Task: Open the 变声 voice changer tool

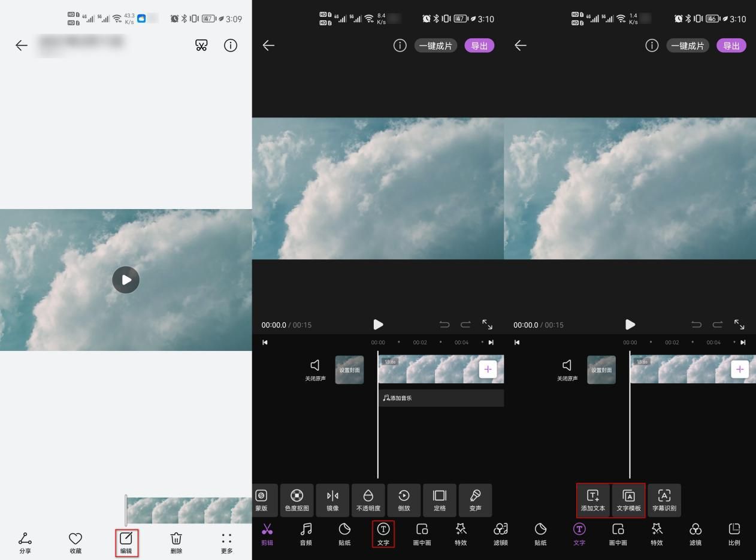Action: pos(475,501)
